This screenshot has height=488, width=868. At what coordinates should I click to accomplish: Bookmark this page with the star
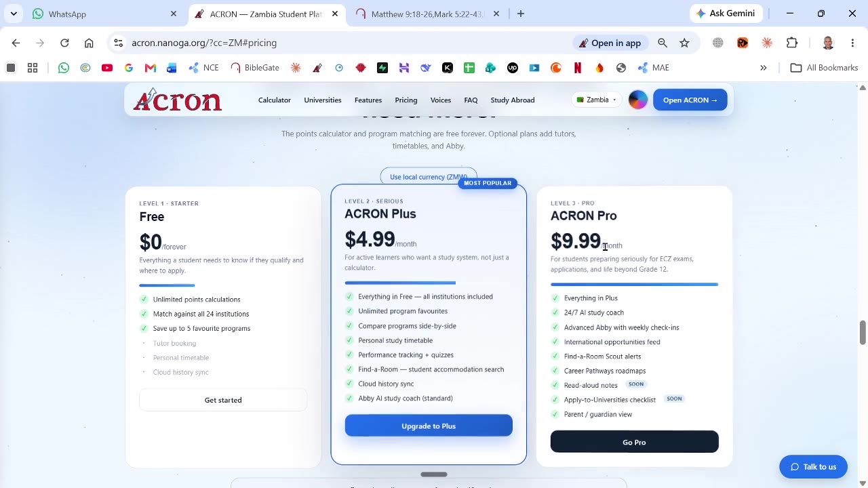685,43
